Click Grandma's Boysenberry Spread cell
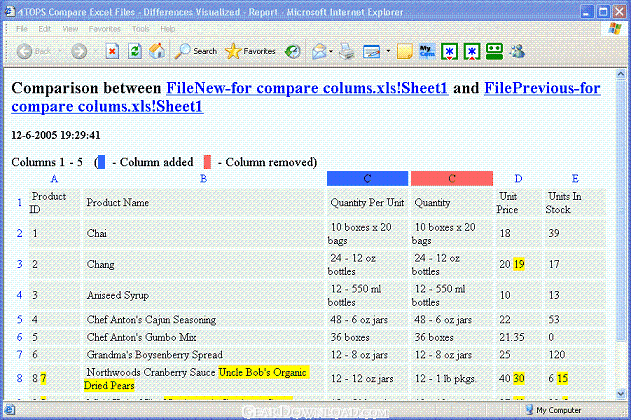This screenshot has height=420, width=631. [x=204, y=355]
